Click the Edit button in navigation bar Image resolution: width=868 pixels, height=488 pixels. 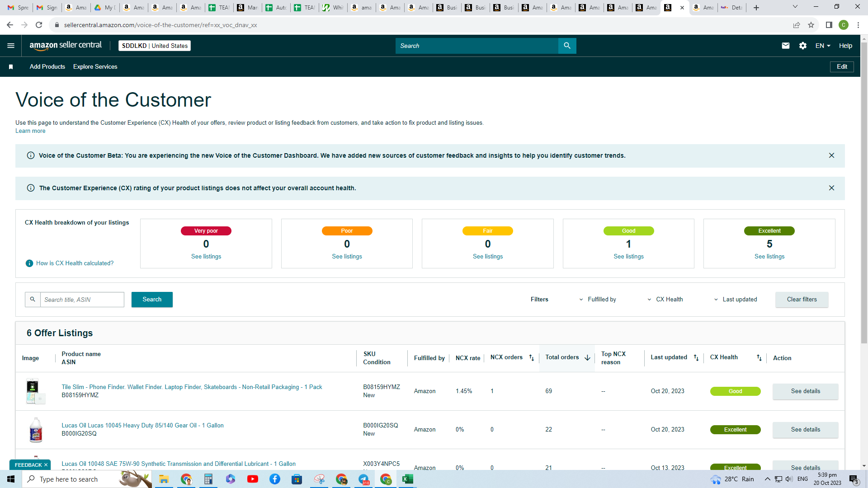(842, 67)
